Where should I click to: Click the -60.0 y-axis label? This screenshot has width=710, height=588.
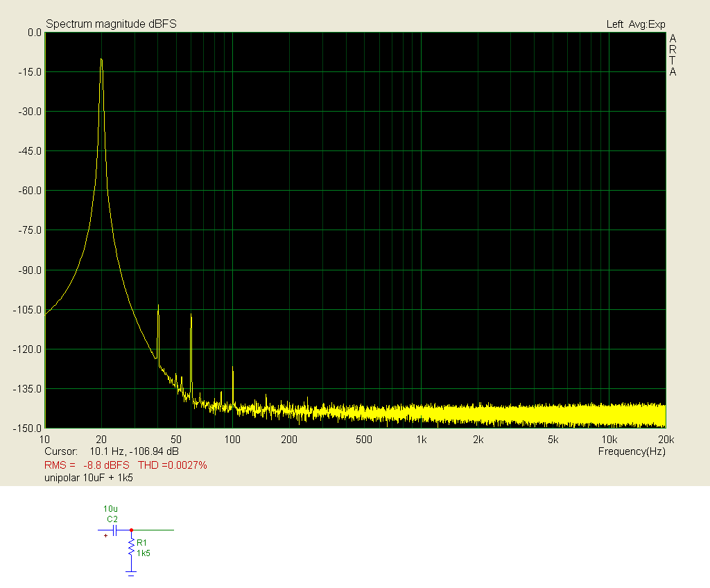(30, 191)
